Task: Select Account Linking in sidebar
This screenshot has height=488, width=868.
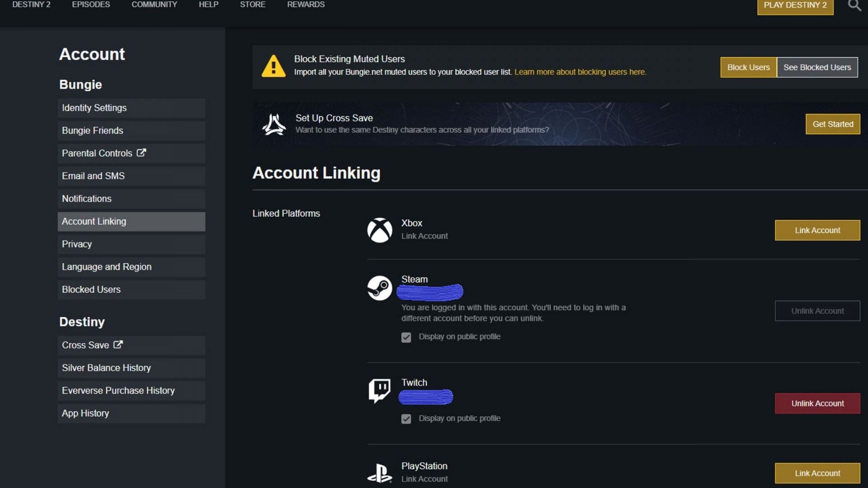Action: [132, 221]
